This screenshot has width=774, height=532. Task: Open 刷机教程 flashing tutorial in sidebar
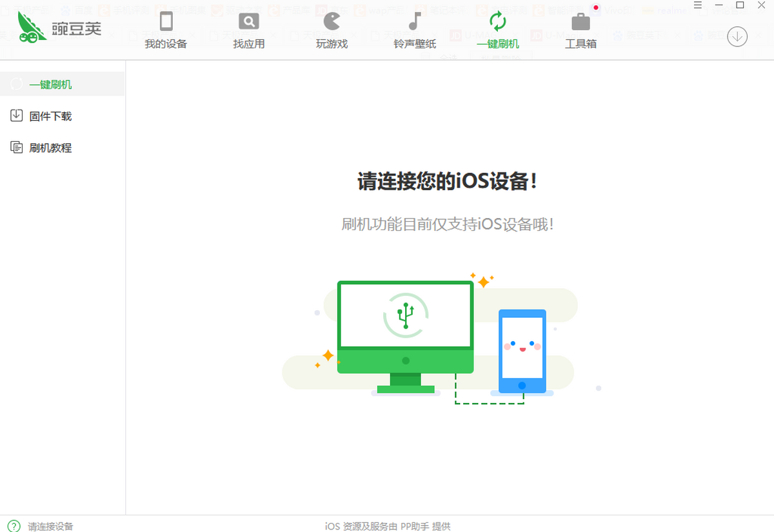[x=50, y=148]
